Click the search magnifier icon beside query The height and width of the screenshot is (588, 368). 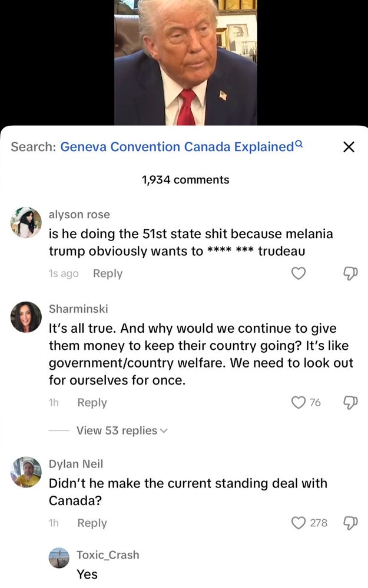click(x=299, y=144)
